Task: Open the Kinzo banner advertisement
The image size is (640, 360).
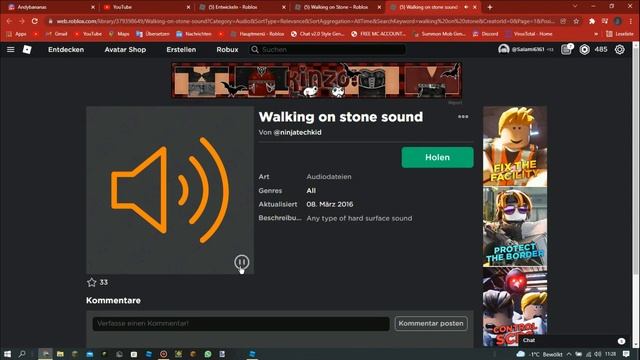Action: 317,80
